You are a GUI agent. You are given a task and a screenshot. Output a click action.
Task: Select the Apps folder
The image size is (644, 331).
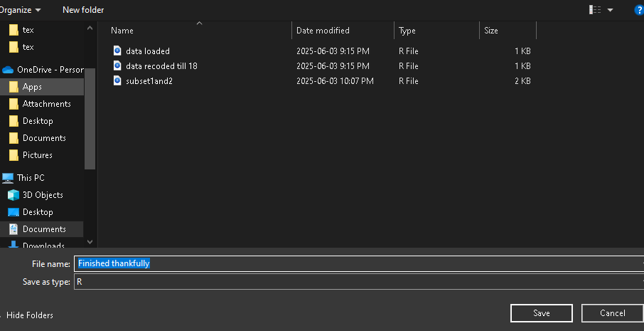[32, 87]
